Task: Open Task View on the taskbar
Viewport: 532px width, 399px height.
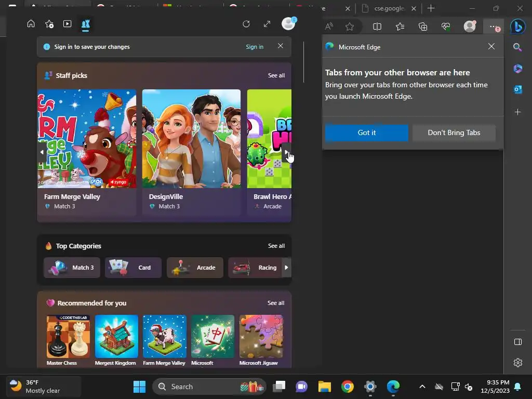Action: pos(279,387)
